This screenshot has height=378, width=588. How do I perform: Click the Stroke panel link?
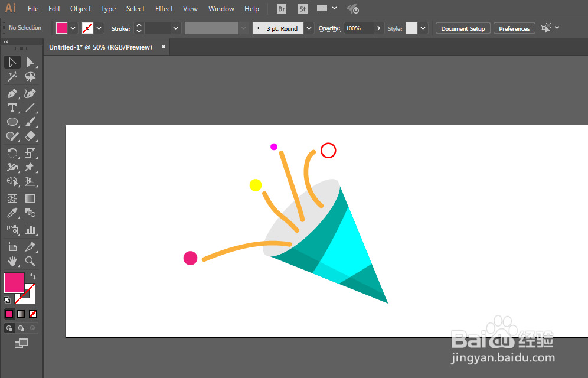120,28
